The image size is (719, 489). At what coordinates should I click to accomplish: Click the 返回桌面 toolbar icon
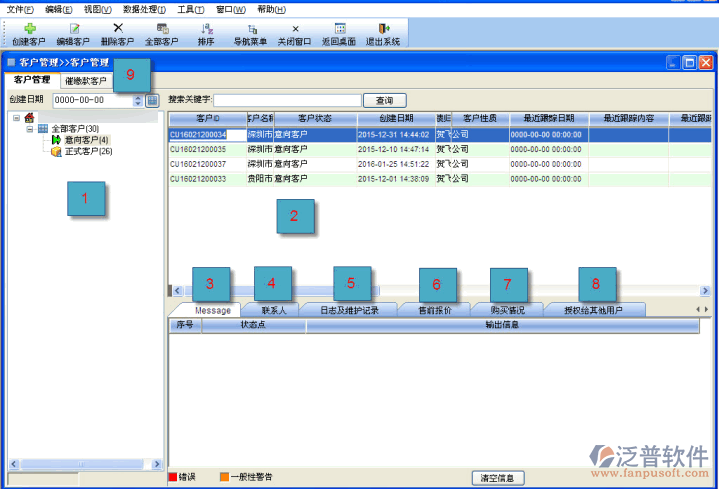340,29
